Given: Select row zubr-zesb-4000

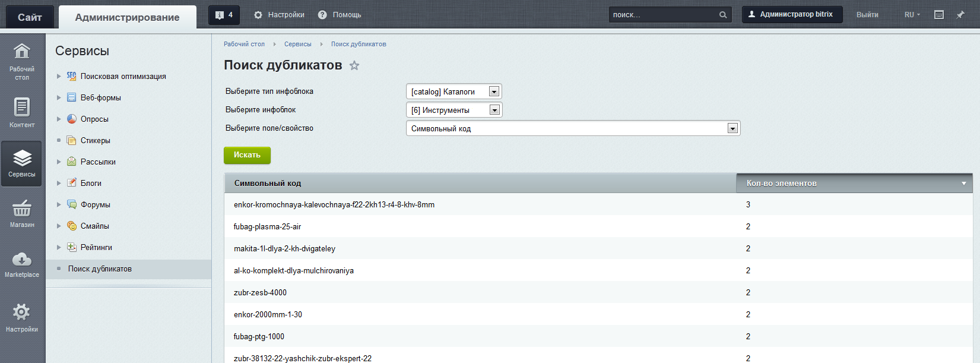Looking at the screenshot, I should [x=598, y=292].
